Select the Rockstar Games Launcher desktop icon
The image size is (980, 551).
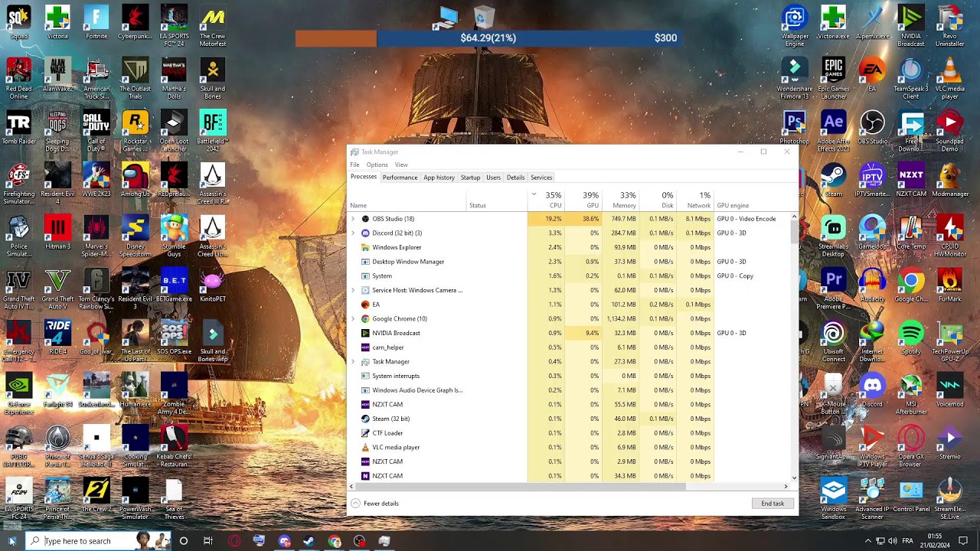coord(136,131)
